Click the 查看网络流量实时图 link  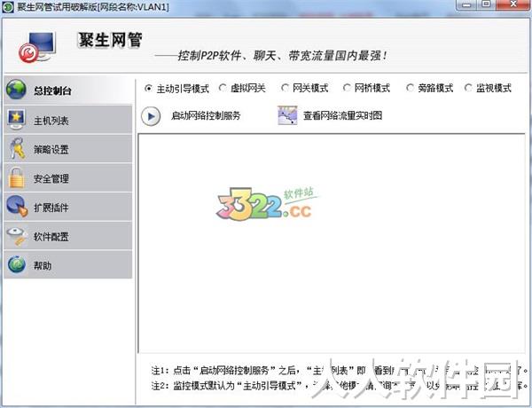point(342,115)
